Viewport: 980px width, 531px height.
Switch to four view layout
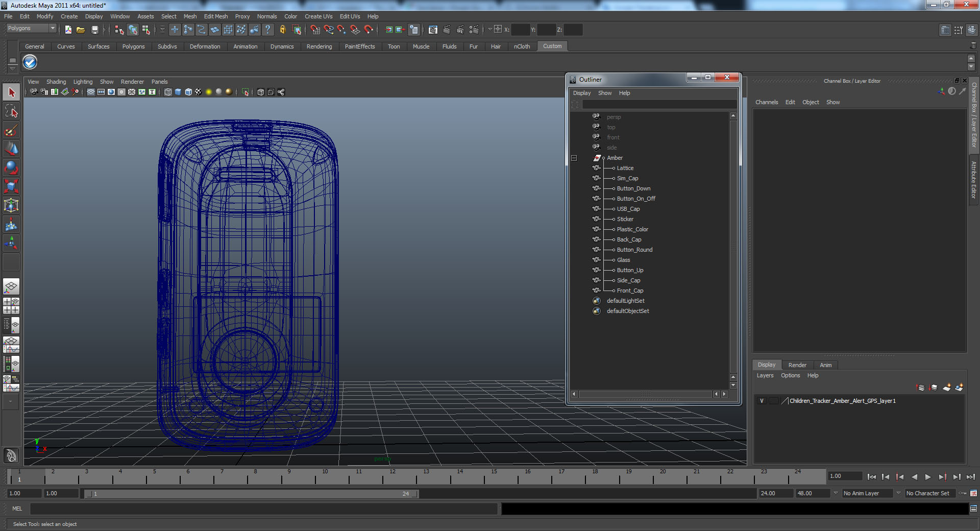(11, 306)
